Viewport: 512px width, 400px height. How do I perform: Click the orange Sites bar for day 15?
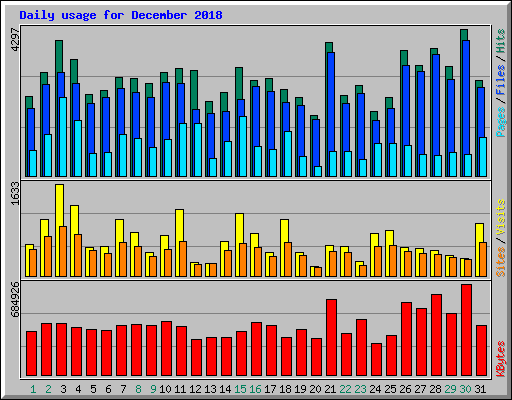click(x=243, y=260)
